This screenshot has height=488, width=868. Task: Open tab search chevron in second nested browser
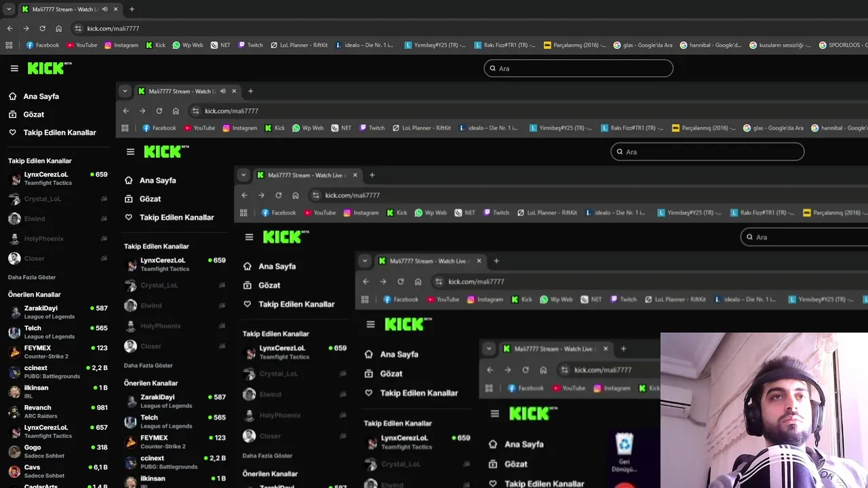(x=124, y=91)
